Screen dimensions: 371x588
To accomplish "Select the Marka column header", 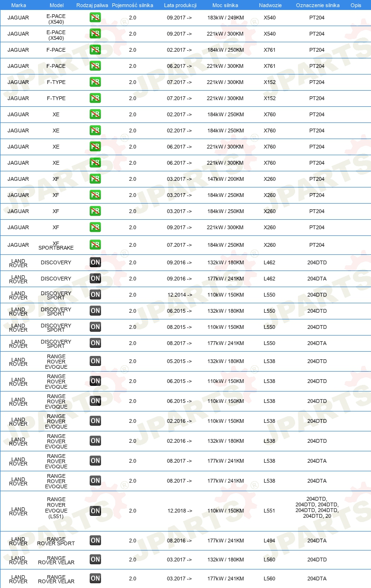I will click(x=19, y=5).
